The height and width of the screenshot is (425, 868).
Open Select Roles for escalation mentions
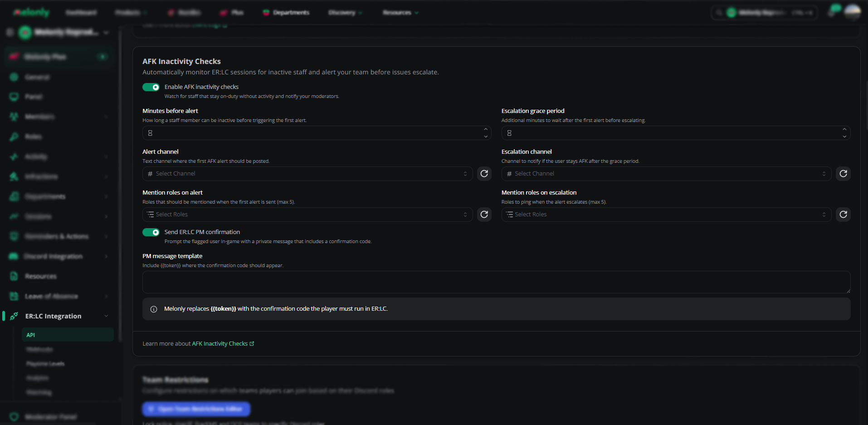[x=666, y=215]
